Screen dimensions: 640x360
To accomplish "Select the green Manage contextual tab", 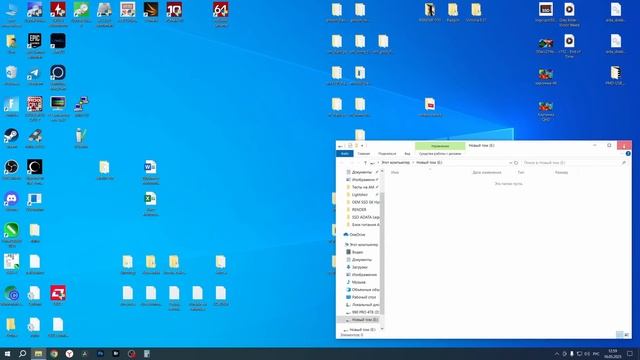I will [440, 146].
